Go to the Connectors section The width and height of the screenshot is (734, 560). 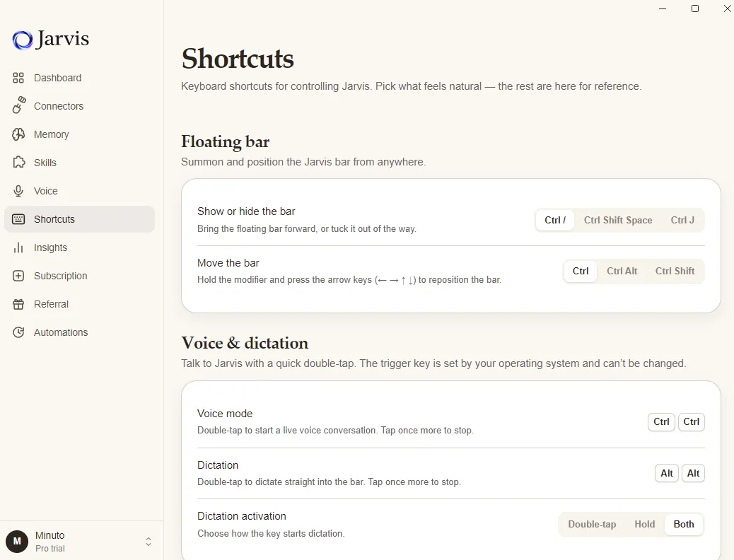pos(80,106)
